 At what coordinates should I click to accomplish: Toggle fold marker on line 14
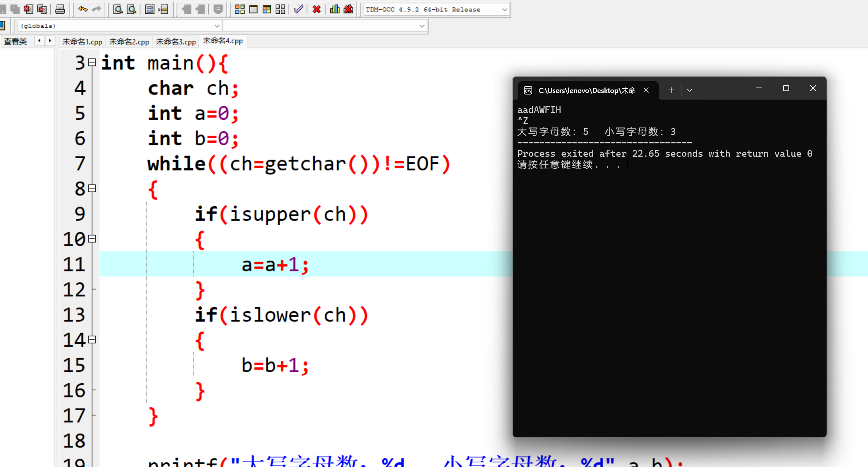pos(92,340)
